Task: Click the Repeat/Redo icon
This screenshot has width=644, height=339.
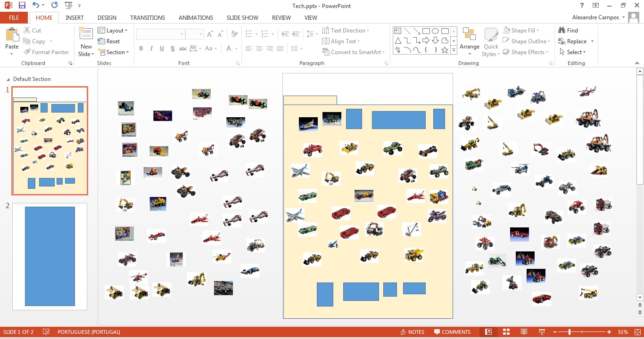Action: click(x=54, y=5)
